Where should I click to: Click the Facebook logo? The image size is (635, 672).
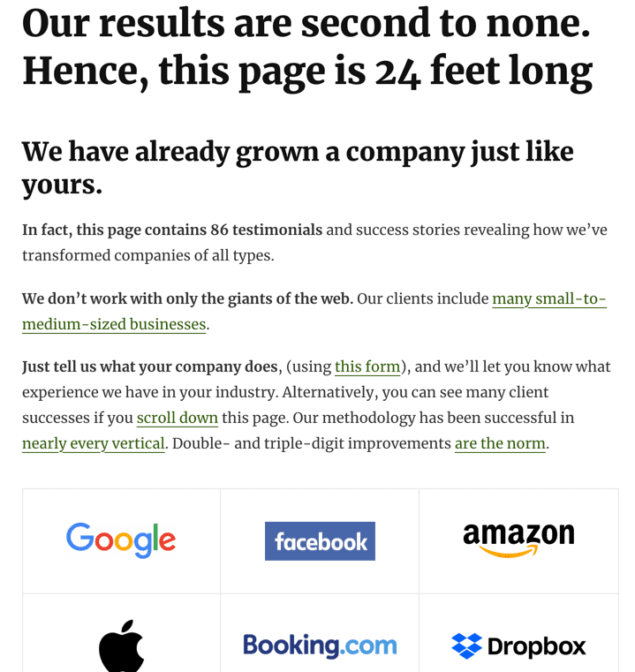pyautogui.click(x=320, y=540)
